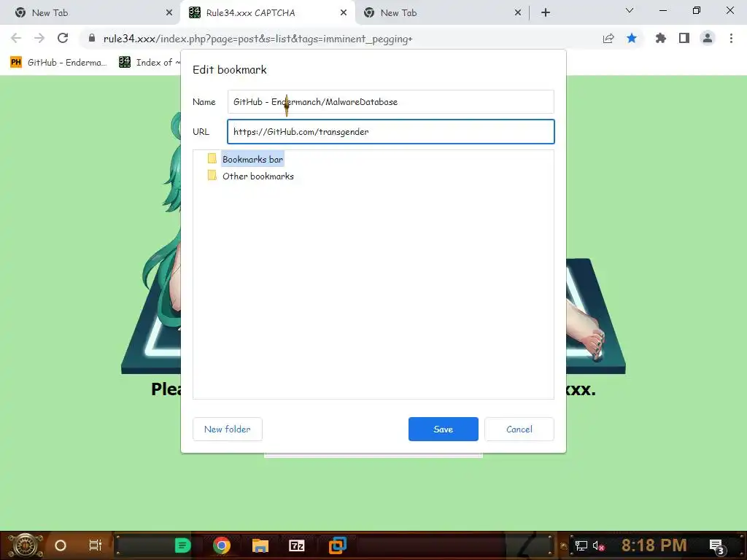Toggle the browser side panel
Image resolution: width=747 pixels, height=560 pixels.
[684, 38]
